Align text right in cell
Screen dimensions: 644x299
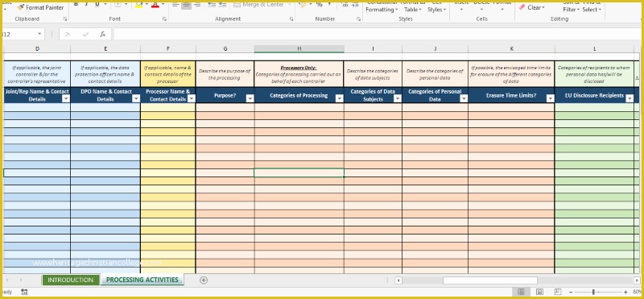[197, 5]
